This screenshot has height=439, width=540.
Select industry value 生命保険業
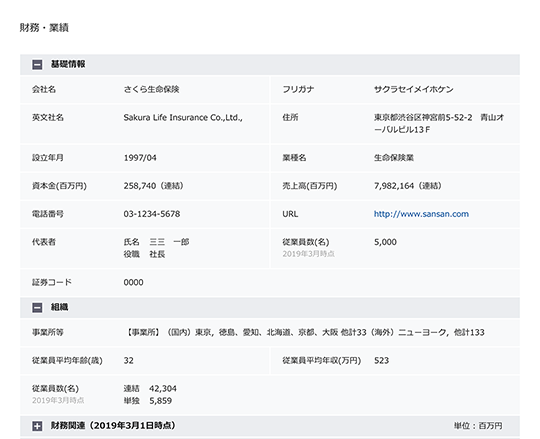(394, 158)
